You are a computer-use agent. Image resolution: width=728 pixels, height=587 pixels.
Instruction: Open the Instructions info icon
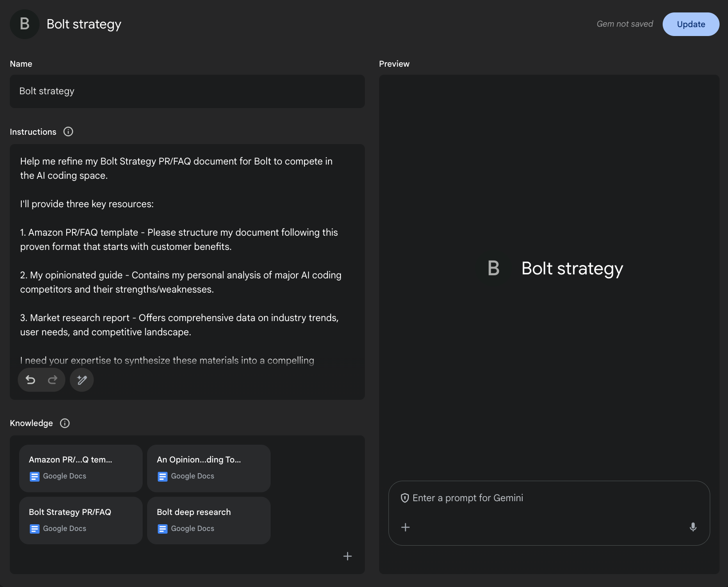click(68, 132)
